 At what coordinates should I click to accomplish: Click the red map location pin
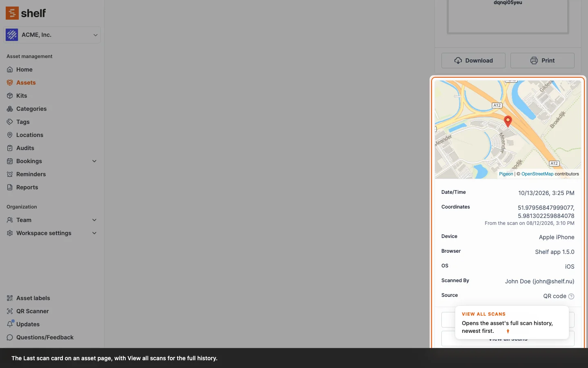pyautogui.click(x=508, y=121)
